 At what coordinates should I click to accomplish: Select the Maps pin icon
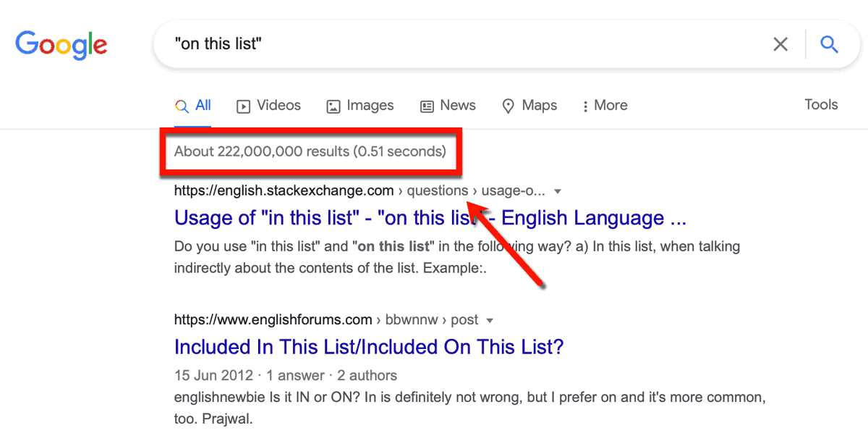(x=509, y=106)
